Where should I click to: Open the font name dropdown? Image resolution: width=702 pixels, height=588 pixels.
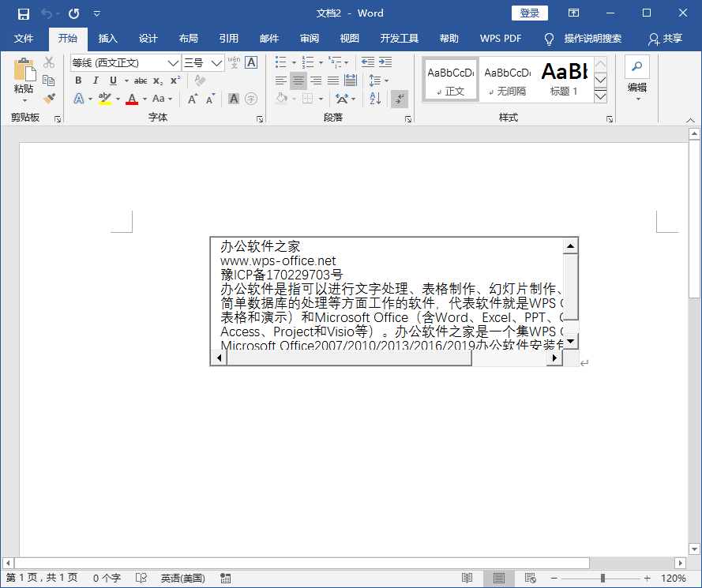(173, 63)
